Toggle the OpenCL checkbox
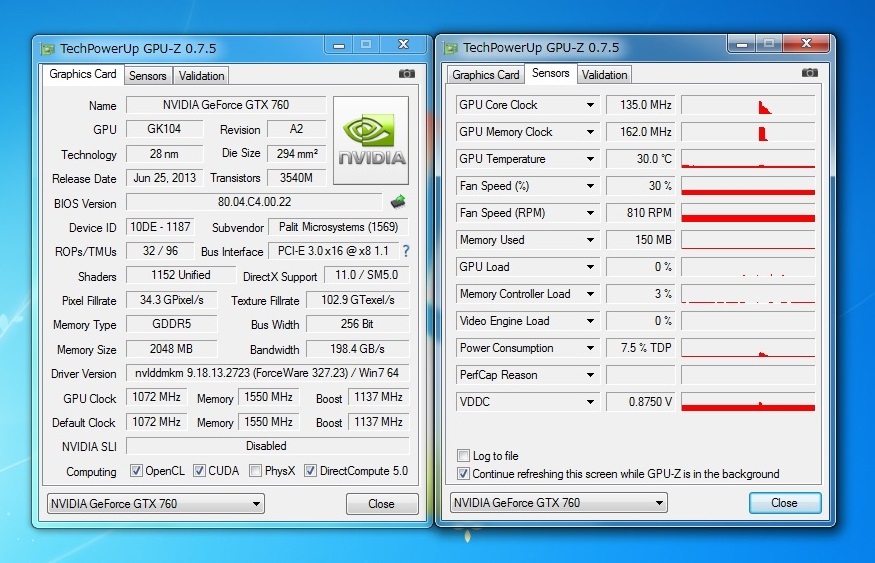Image resolution: width=875 pixels, height=563 pixels. pyautogui.click(x=136, y=470)
